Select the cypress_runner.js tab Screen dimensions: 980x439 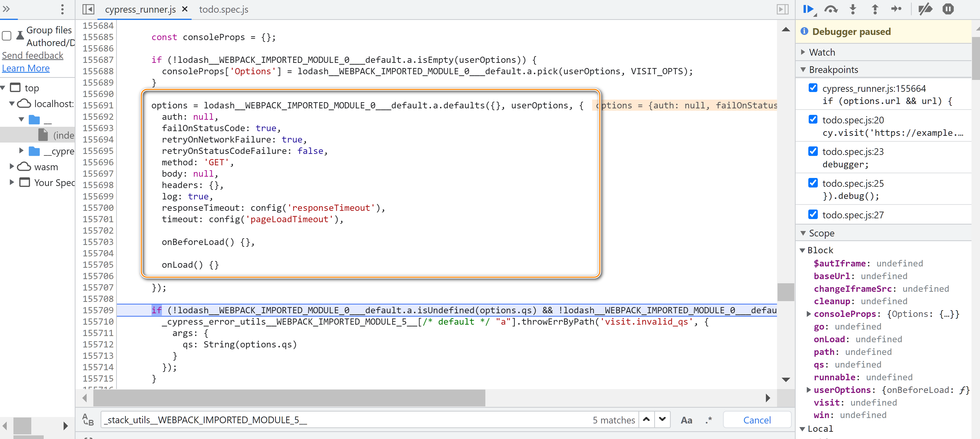(x=140, y=10)
